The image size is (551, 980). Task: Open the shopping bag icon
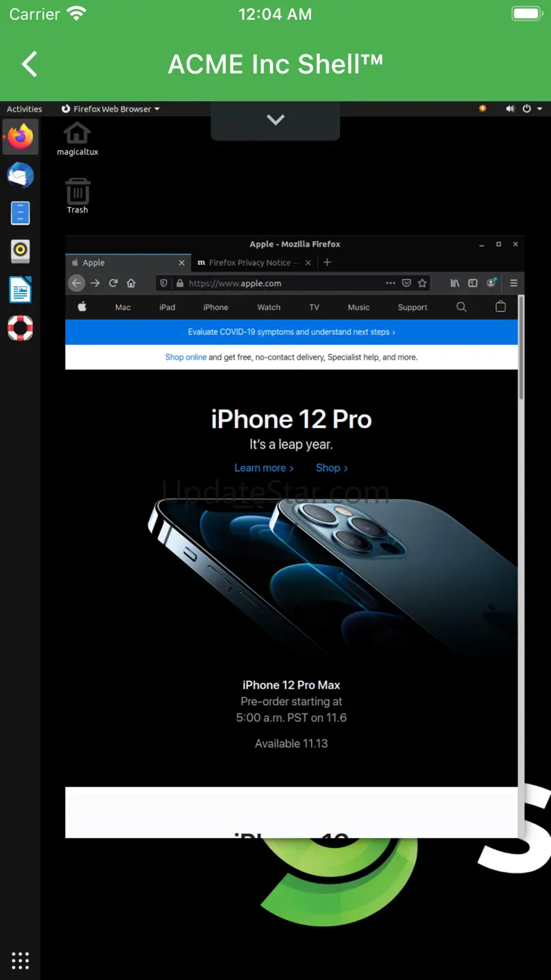coord(501,307)
